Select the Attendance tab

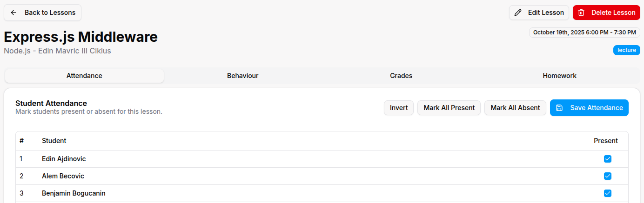84,76
